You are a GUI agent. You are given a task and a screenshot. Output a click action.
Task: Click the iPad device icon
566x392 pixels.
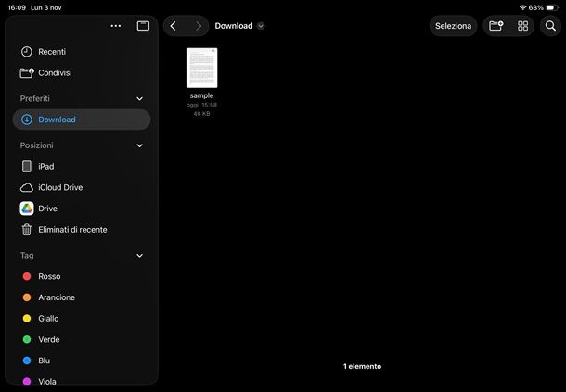(x=27, y=167)
